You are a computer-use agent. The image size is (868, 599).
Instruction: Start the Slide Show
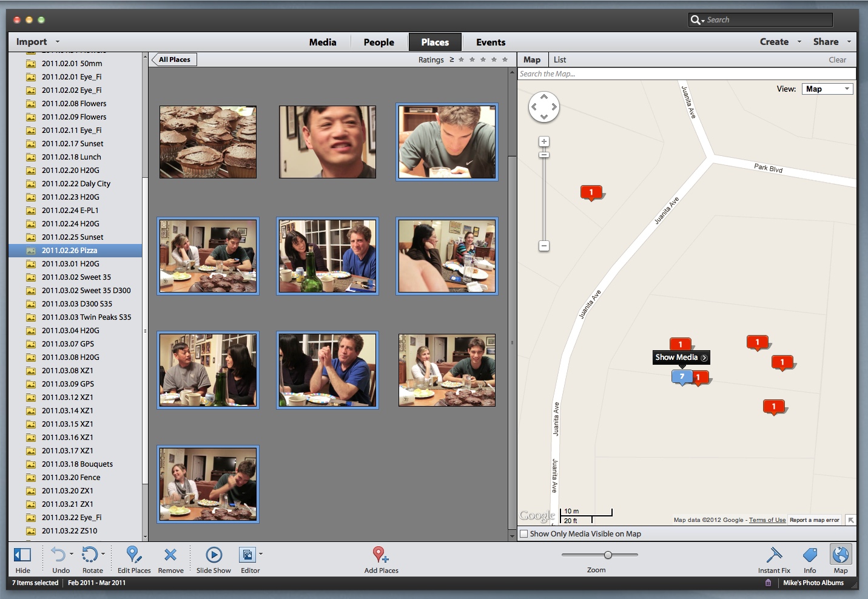pyautogui.click(x=214, y=555)
